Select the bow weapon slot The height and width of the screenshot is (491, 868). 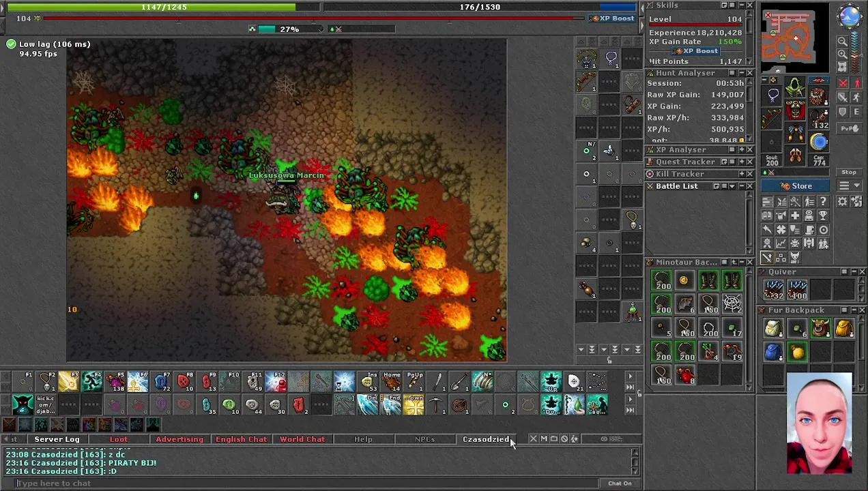tap(773, 119)
